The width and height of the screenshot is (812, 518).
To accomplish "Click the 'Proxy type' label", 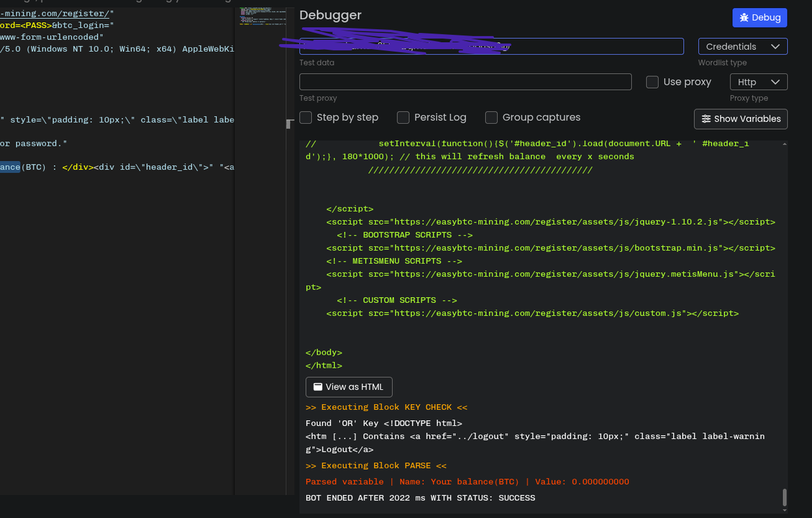I will [x=749, y=98].
